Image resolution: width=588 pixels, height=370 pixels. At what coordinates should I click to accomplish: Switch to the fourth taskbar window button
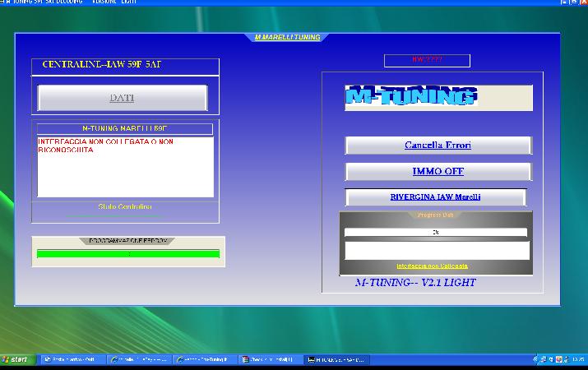pos(271,359)
